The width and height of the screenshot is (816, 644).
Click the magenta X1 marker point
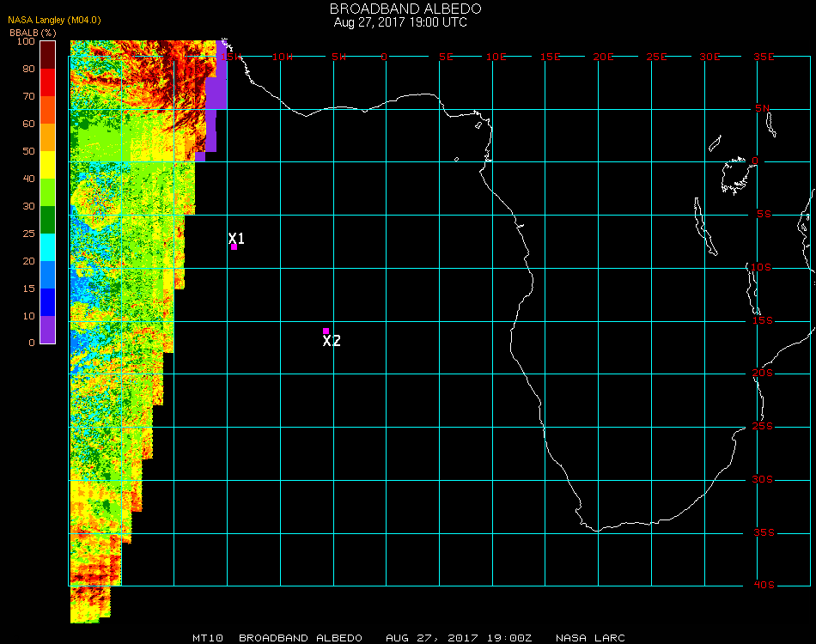click(x=234, y=247)
